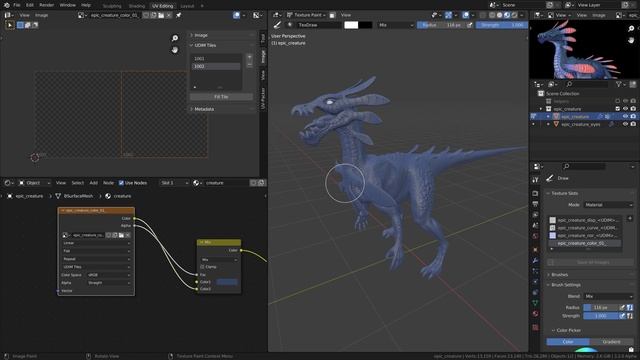Screen dimensions: 640x360
Task: Click the Gradient button in Color Picker
Action: (611, 342)
